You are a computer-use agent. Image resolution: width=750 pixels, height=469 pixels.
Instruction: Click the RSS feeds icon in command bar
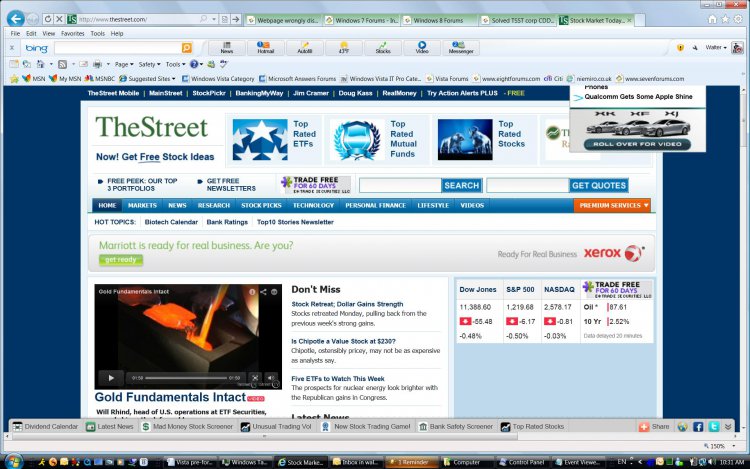pyautogui.click(x=62, y=64)
